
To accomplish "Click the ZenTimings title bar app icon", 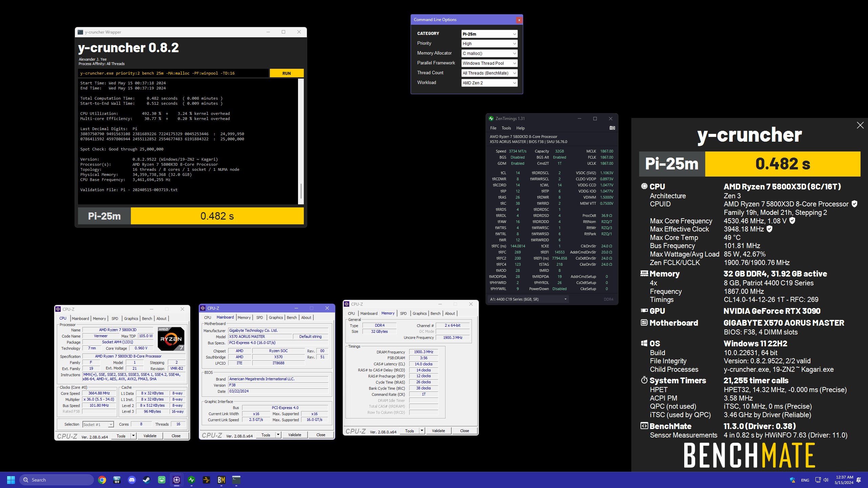I will [x=491, y=119].
